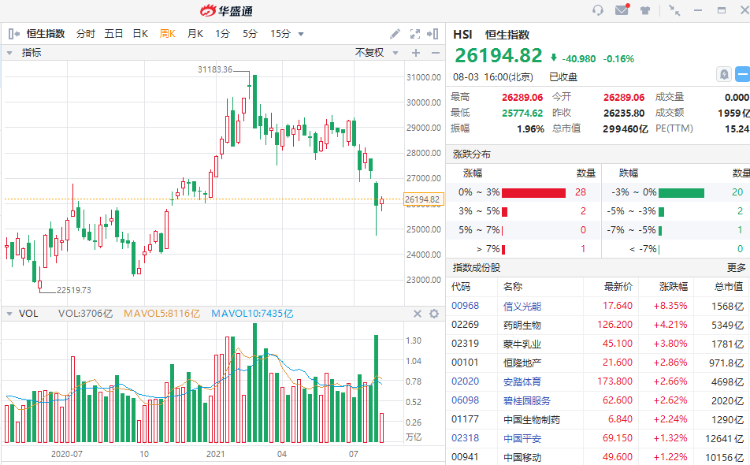Click 恒隆地产 row name
This screenshot has width=750, height=465.
click(522, 363)
